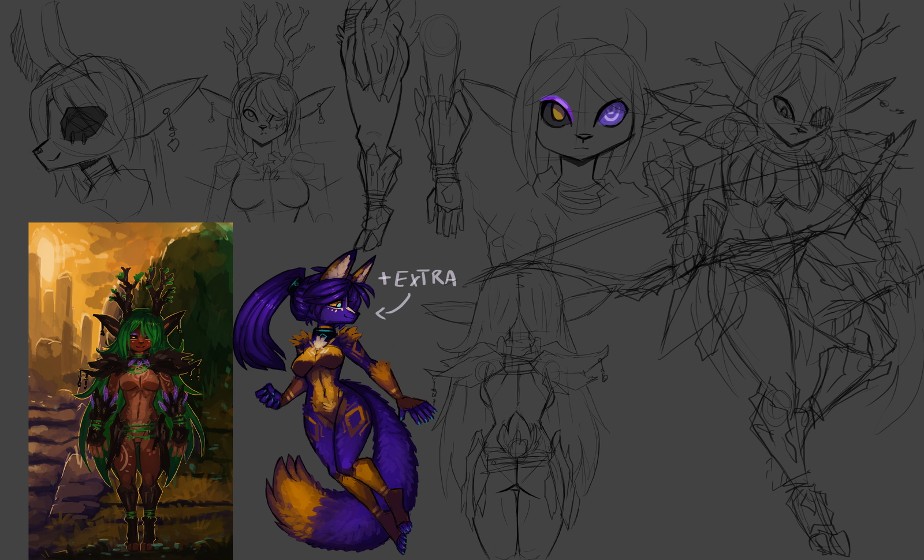This screenshot has width=924, height=560.
Task: Click the handwritten "+EXTRA" text
Action: [418, 278]
